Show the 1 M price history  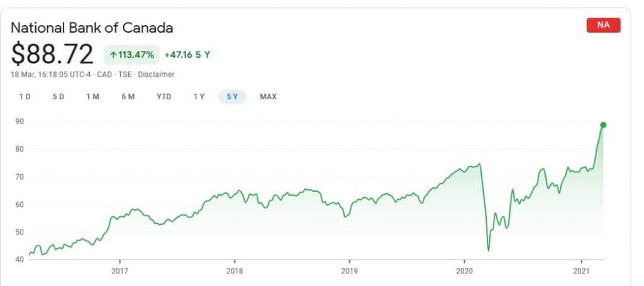93,97
